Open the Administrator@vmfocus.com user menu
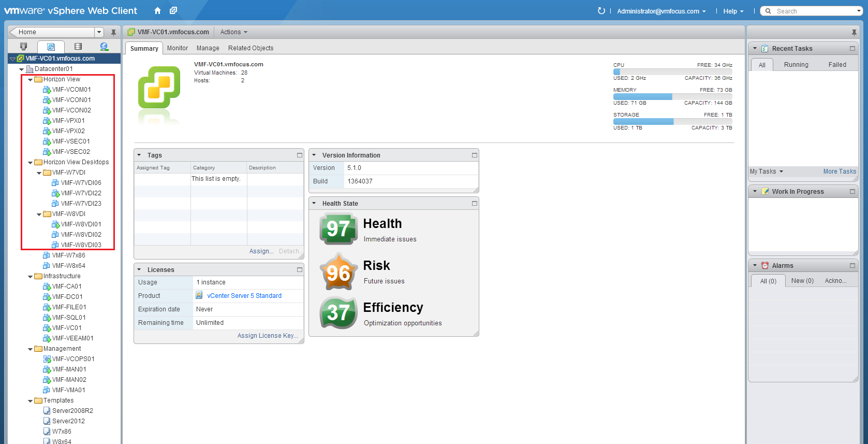Image resolution: width=868 pixels, height=444 pixels. [661, 11]
